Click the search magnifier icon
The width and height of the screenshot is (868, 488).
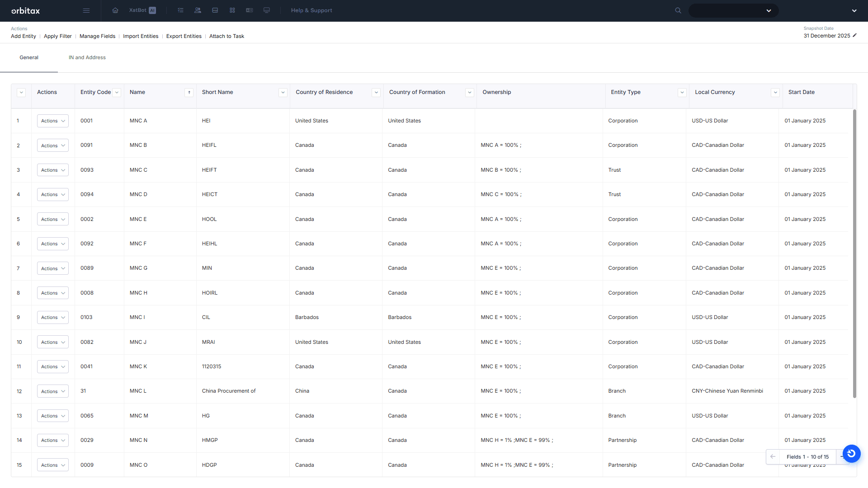(x=678, y=10)
